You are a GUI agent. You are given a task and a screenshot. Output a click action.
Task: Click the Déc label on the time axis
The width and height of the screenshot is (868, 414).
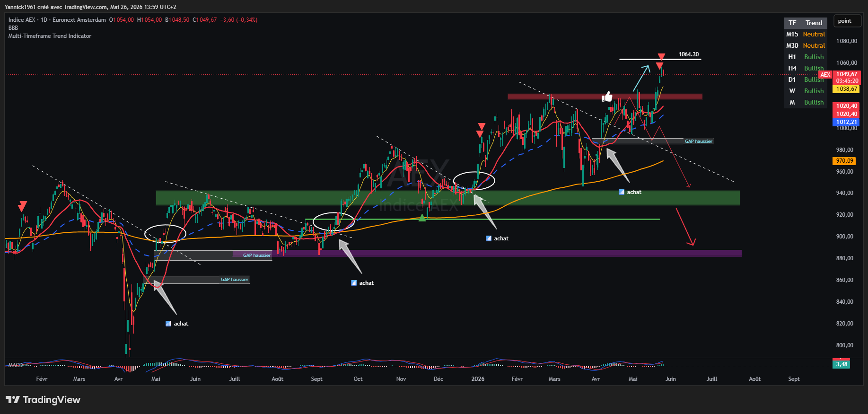(438, 379)
